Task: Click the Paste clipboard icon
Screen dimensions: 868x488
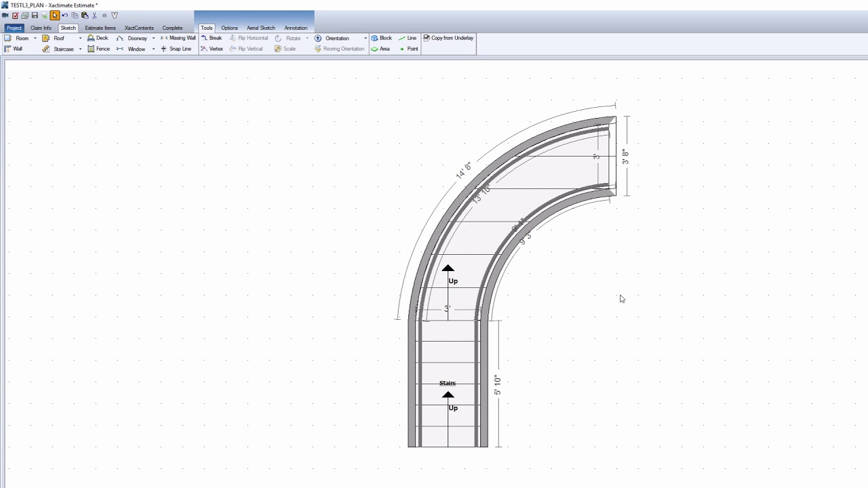Action: coord(85,15)
